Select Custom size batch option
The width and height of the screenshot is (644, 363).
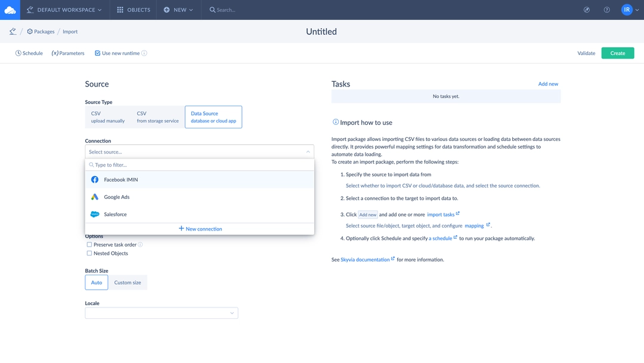tap(128, 282)
